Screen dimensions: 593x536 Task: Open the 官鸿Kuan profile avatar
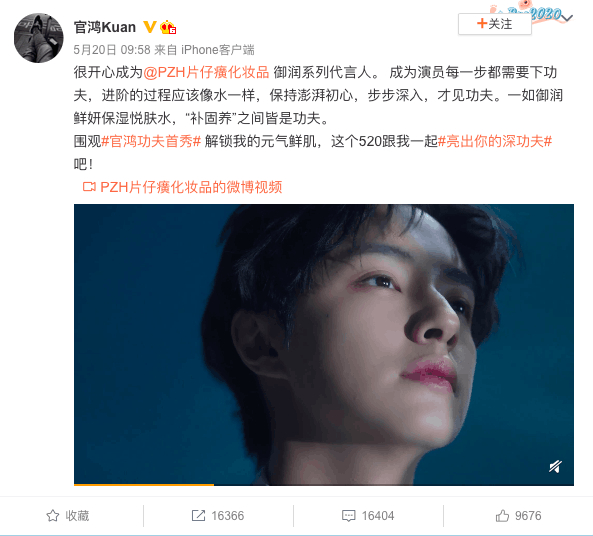pos(39,38)
